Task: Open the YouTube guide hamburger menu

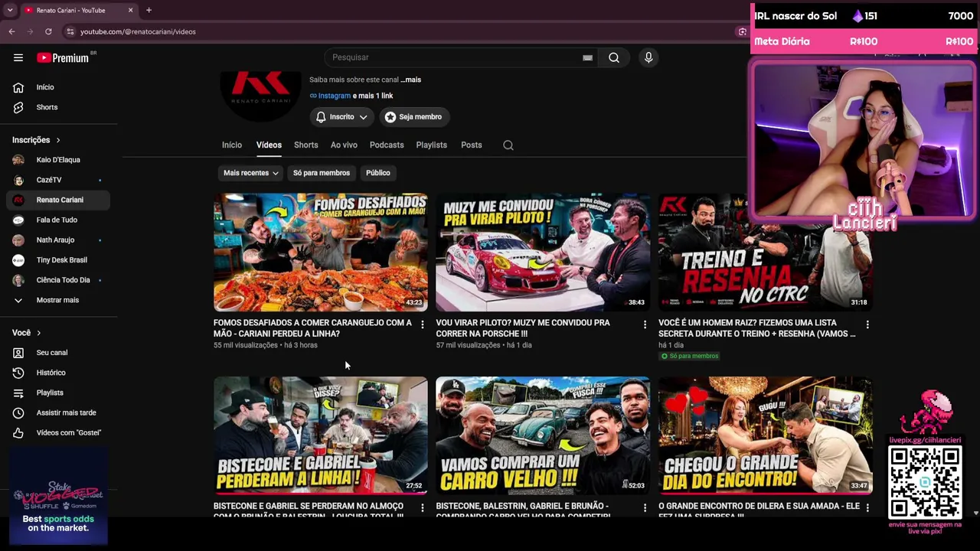Action: (18, 57)
